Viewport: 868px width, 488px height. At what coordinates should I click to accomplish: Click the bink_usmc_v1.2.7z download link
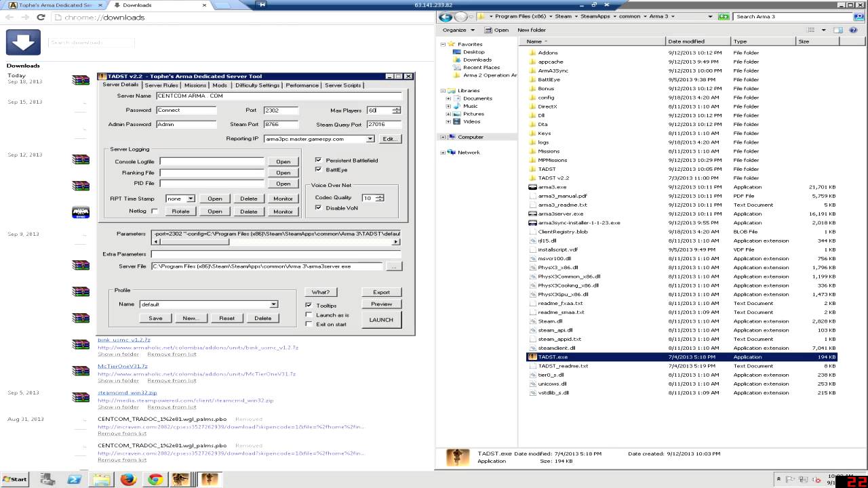point(124,340)
